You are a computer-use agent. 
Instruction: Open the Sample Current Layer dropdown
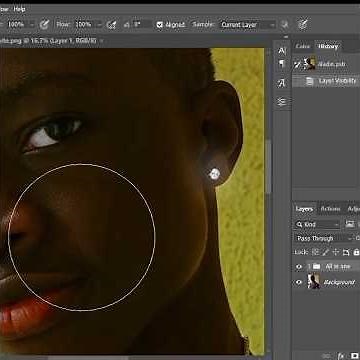pos(248,24)
